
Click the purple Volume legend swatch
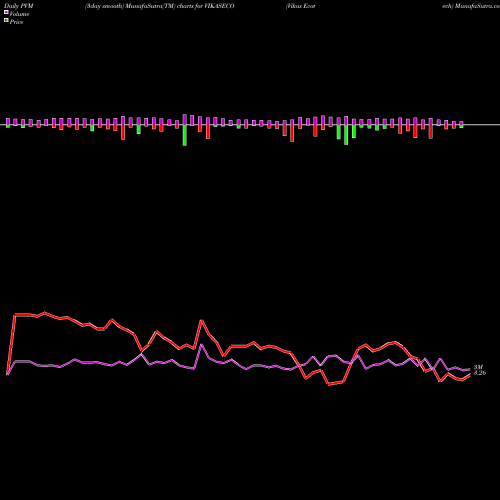(x=6, y=12)
